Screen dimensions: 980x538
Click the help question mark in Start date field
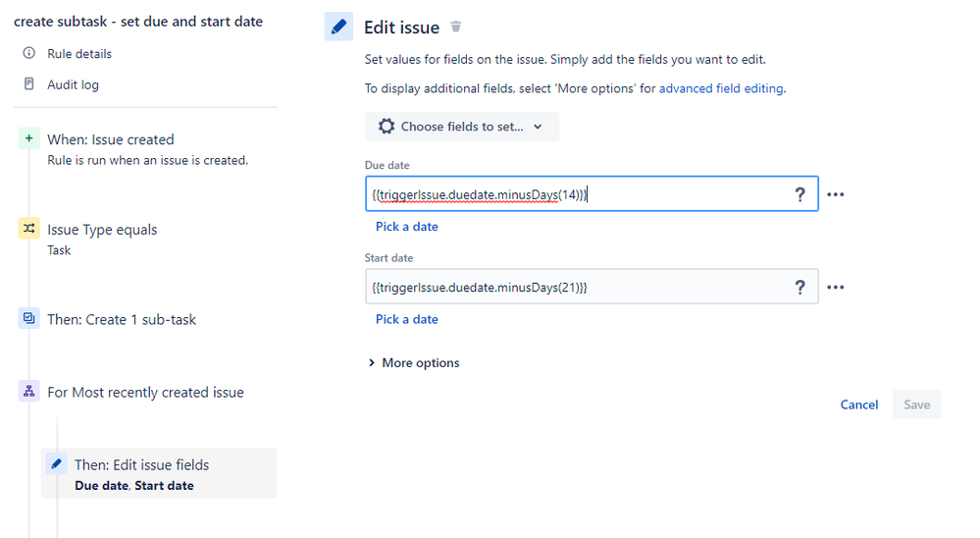[x=800, y=287]
